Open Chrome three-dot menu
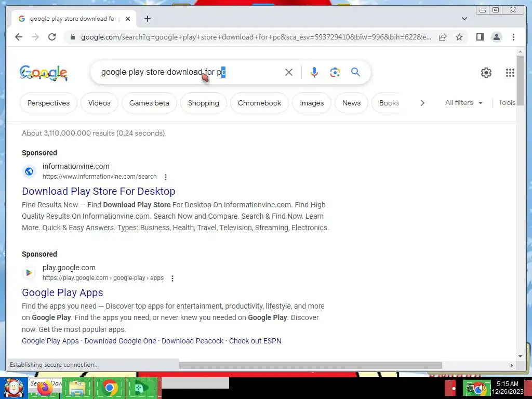 point(513,37)
